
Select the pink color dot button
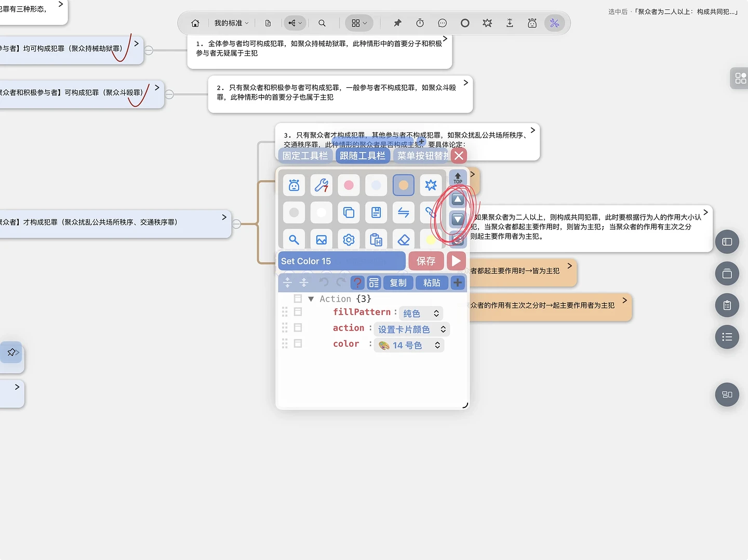[x=349, y=185]
